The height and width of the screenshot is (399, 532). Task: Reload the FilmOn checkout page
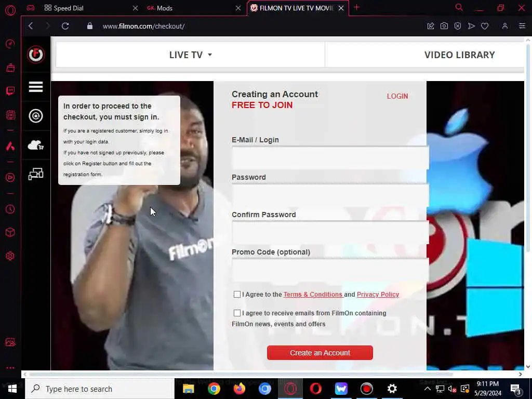coord(65,26)
